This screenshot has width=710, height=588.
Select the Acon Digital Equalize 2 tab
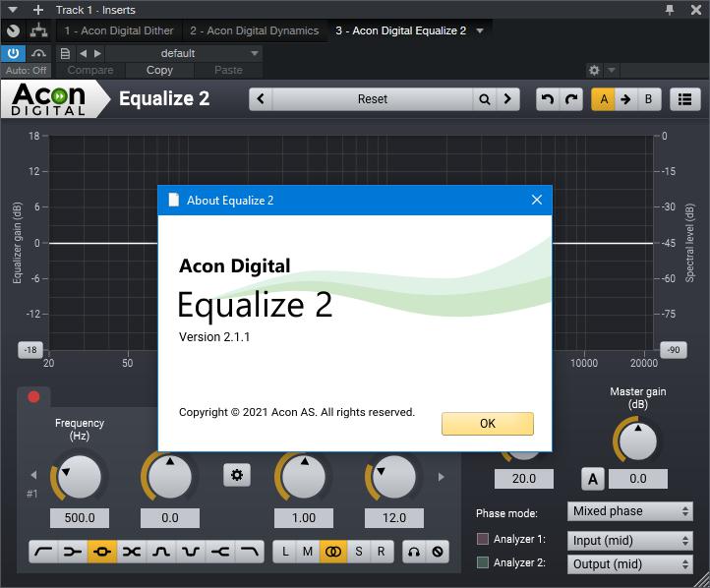[401, 30]
